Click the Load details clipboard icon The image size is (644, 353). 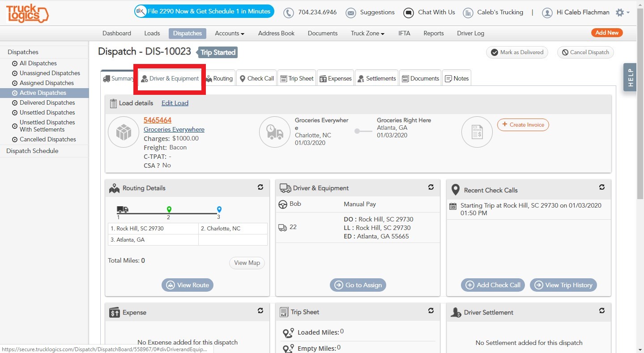click(113, 103)
